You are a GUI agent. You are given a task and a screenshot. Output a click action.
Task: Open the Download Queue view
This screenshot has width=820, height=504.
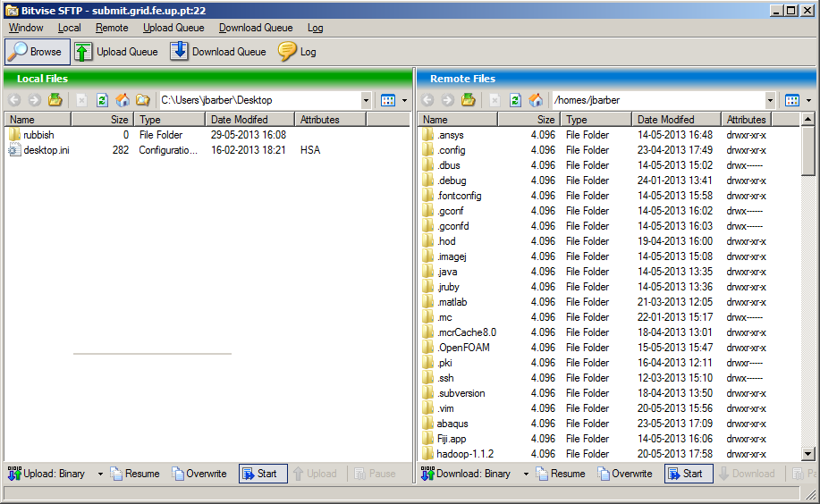click(218, 52)
